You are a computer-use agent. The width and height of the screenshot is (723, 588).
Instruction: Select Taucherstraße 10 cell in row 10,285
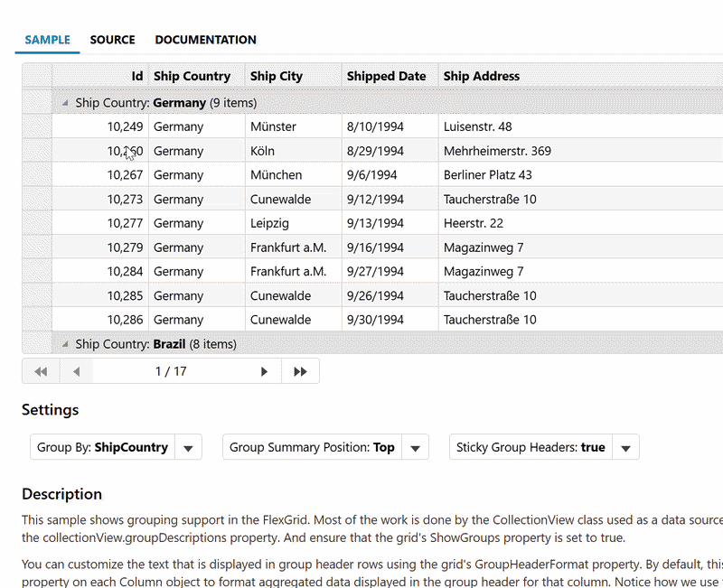coord(581,295)
